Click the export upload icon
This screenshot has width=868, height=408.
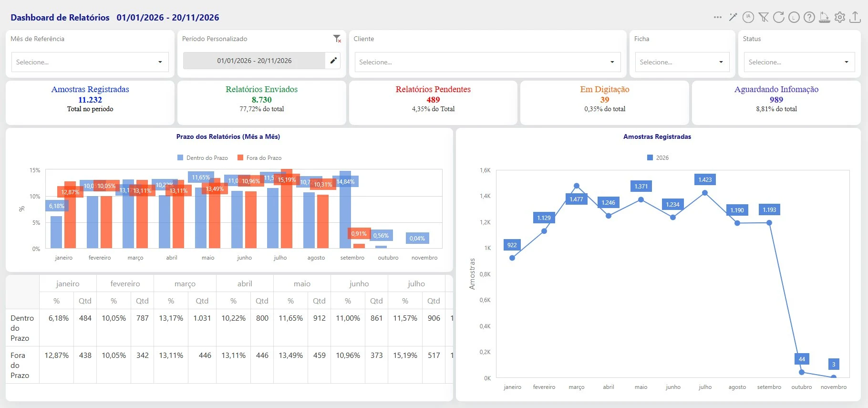click(855, 17)
